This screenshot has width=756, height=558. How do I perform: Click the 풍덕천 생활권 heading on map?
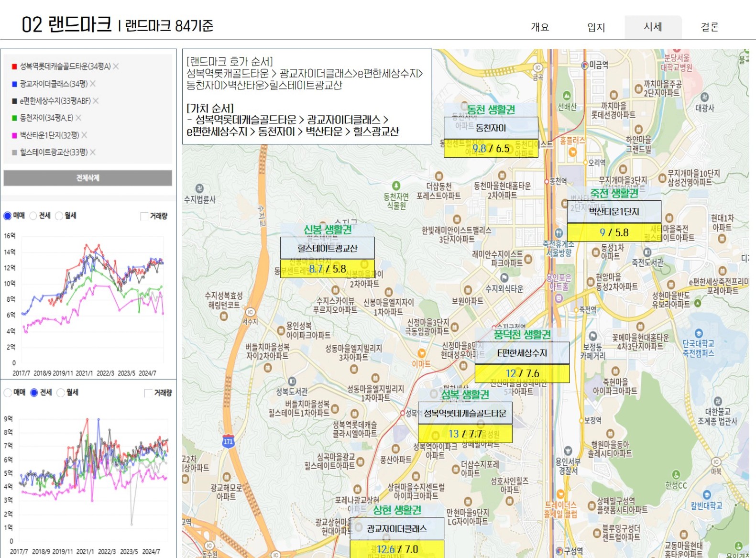click(522, 334)
